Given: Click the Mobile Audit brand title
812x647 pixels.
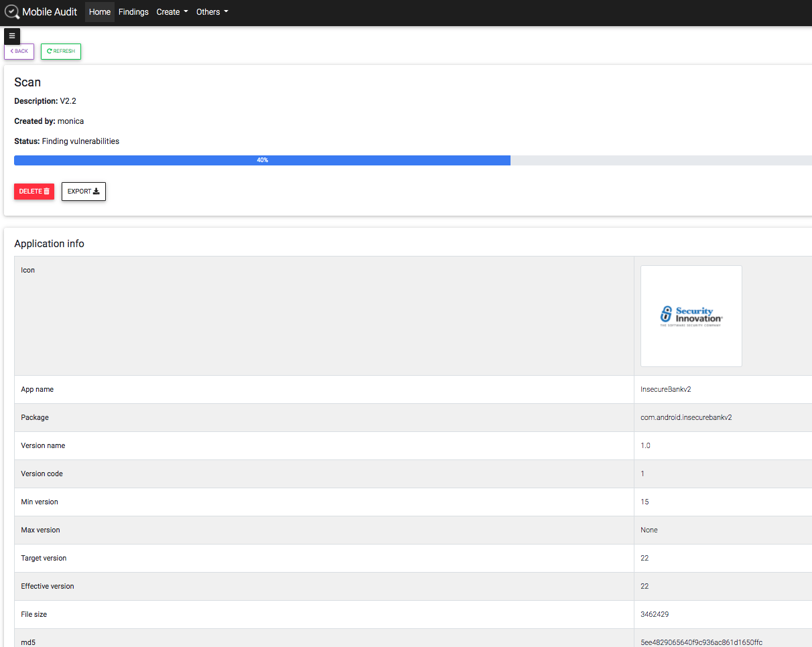Looking at the screenshot, I should 50,12.
